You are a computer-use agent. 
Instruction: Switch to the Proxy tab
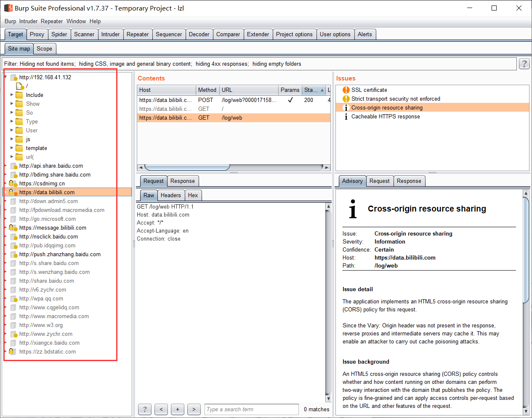37,34
